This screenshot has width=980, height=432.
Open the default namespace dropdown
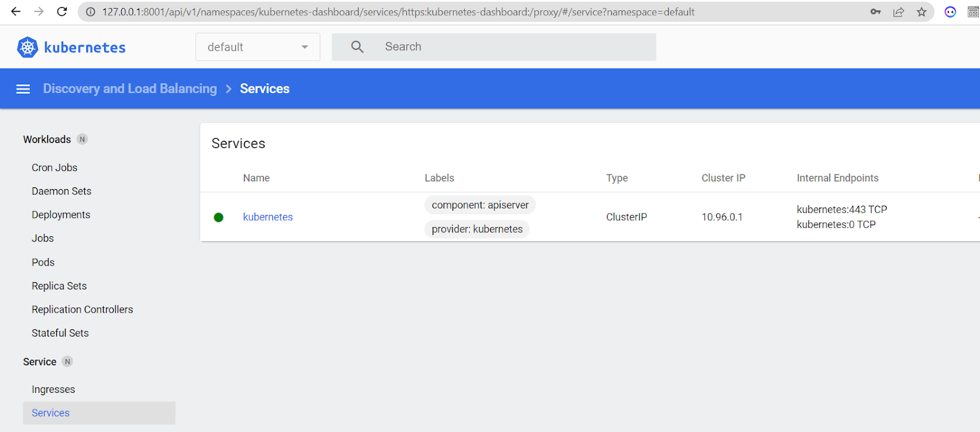coord(258,47)
